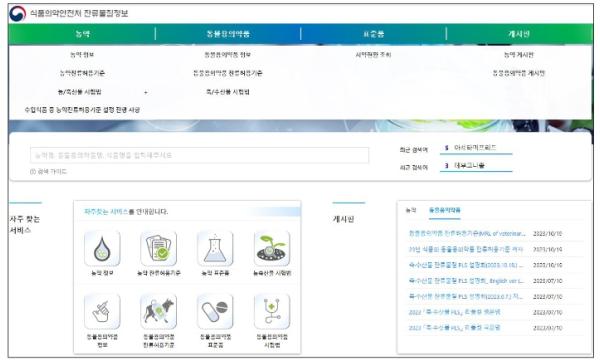Image resolution: width=600 pixels, height=361 pixels.
Task: Open the last notice in the board list
Action: point(454,328)
